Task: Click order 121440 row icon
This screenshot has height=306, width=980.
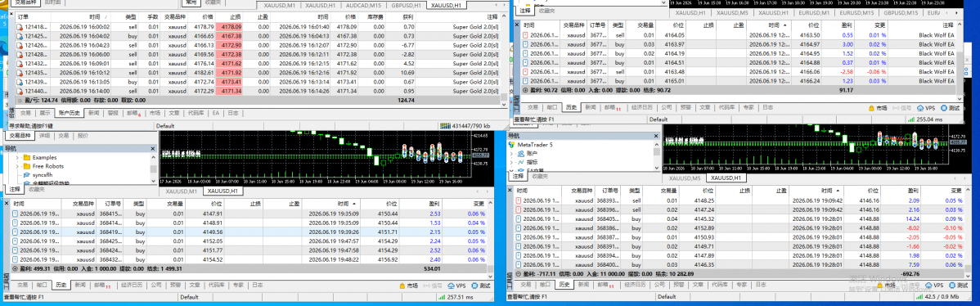Action: (x=20, y=91)
